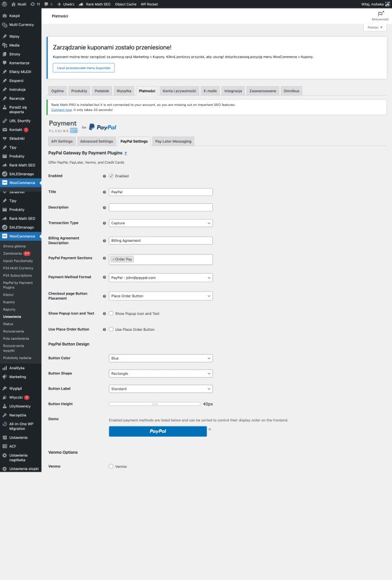
Task: Click the drag handle beside PayPal demo button
Action: (210, 430)
